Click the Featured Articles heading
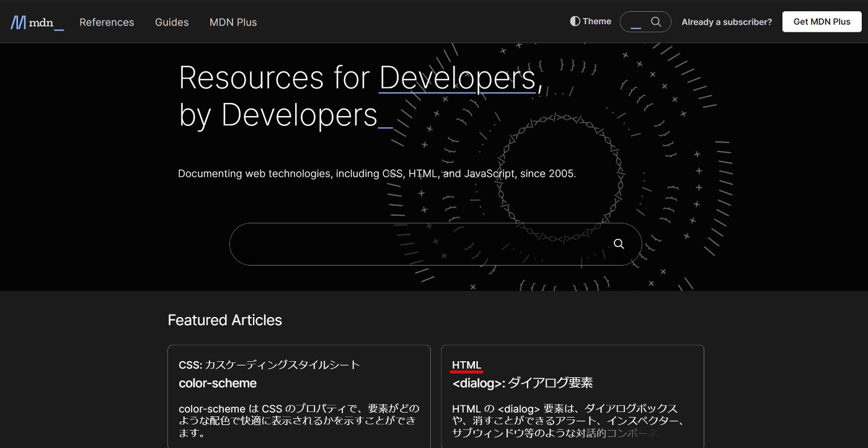Screen dimensions: 868x448 point(225,320)
